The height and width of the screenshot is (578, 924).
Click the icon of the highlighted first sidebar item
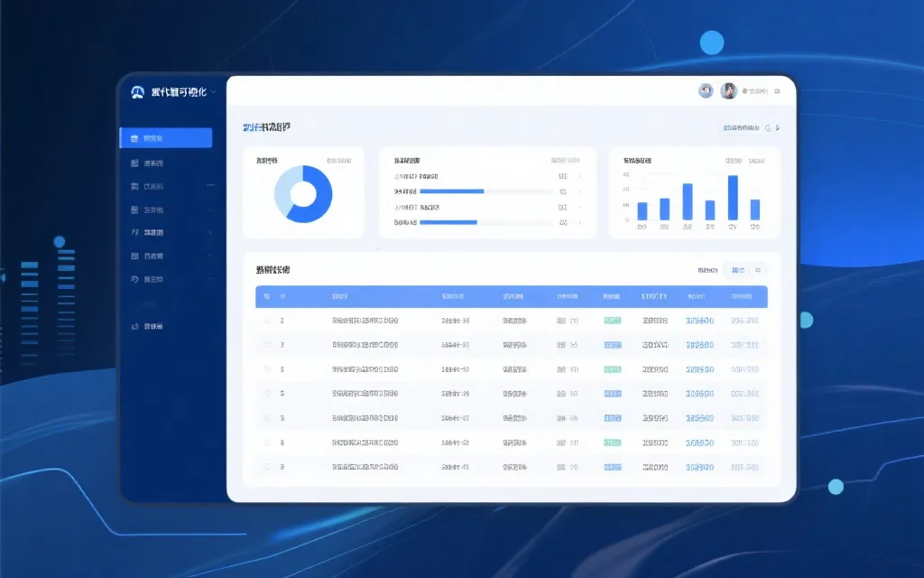coord(134,138)
